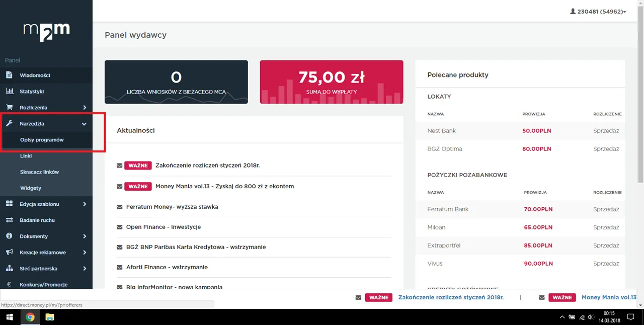Click the m2m logo
644x325 pixels.
click(x=46, y=32)
